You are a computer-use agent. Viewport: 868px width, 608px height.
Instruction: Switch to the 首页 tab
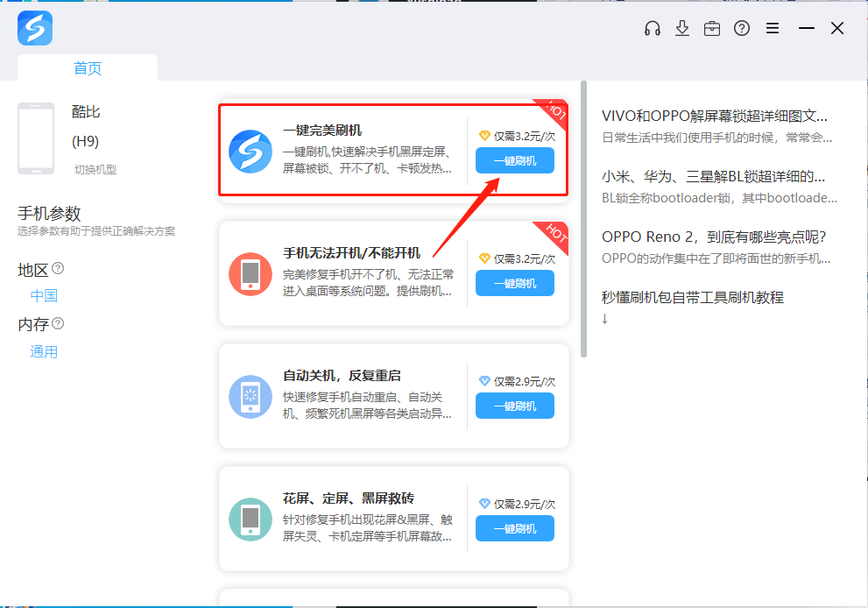click(x=88, y=67)
